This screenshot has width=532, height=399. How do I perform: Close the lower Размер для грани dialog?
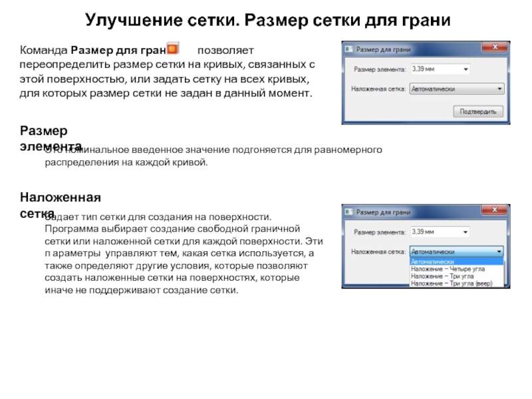495,209
